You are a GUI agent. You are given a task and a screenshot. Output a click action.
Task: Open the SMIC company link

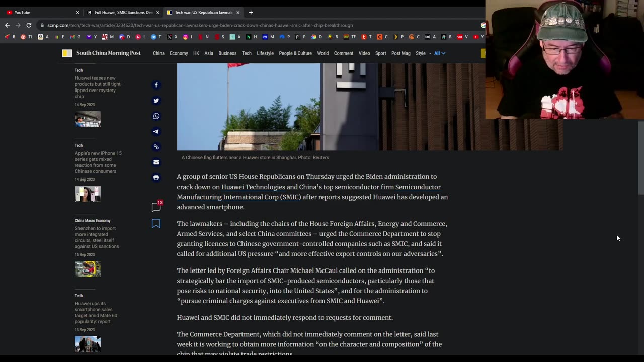(238, 197)
